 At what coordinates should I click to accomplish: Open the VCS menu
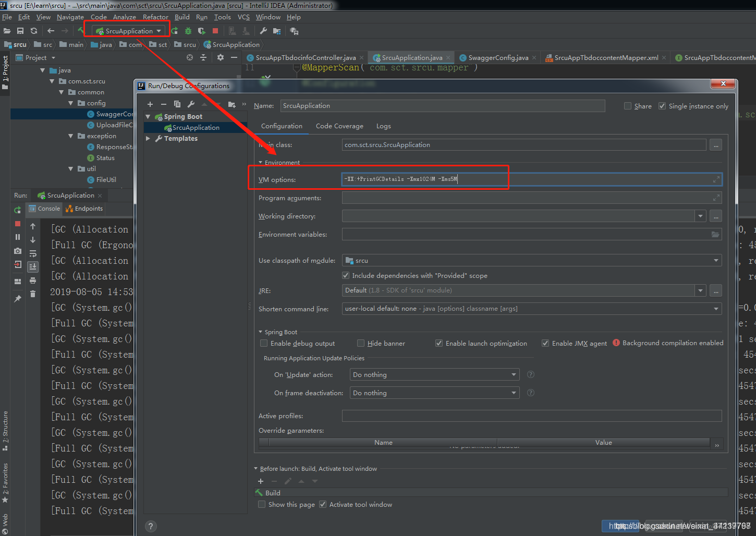[x=243, y=17]
